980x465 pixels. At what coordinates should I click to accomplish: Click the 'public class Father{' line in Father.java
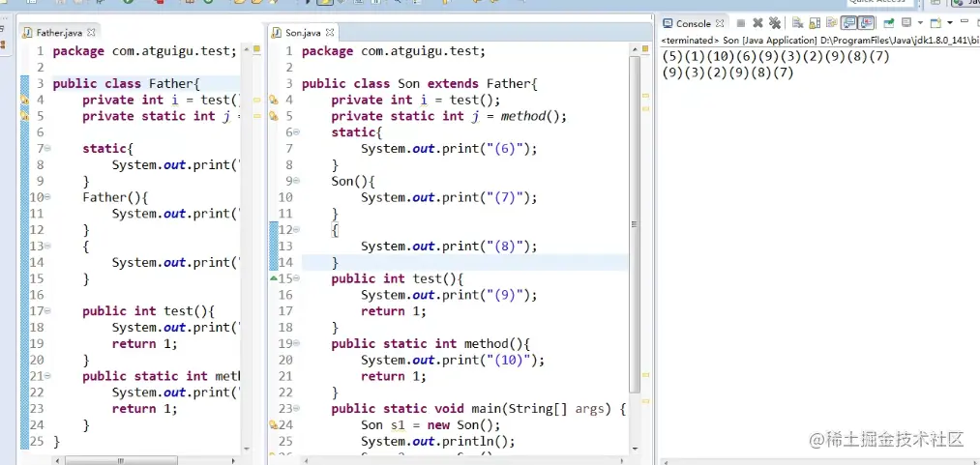(126, 84)
